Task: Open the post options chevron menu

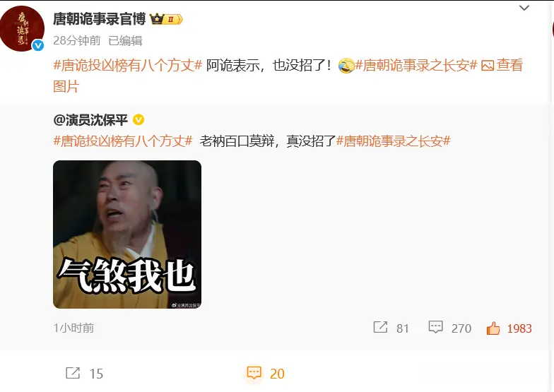Action: [x=524, y=8]
